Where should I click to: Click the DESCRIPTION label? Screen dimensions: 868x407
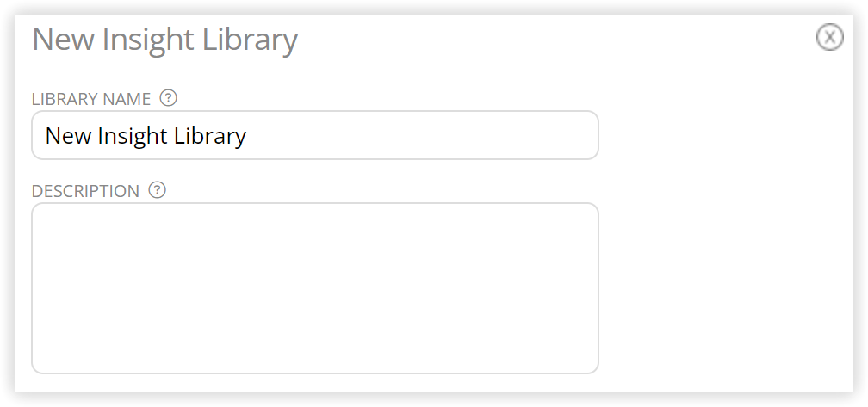(85, 191)
